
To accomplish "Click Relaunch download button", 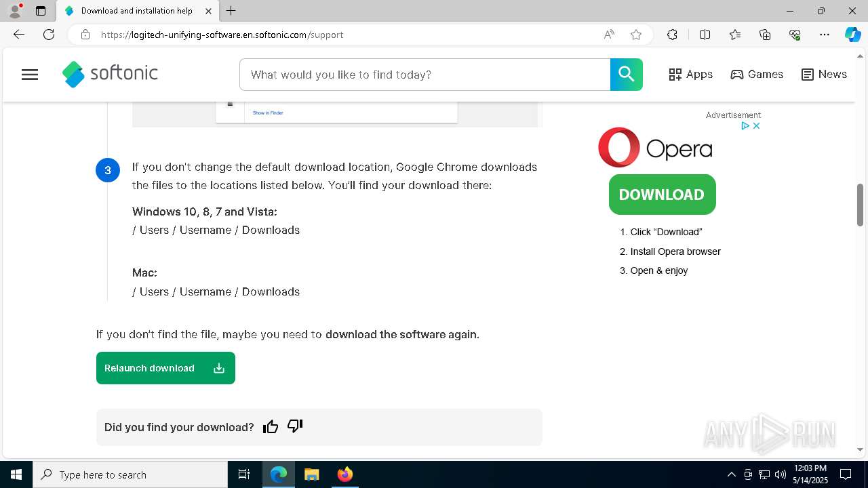I will pos(165,368).
